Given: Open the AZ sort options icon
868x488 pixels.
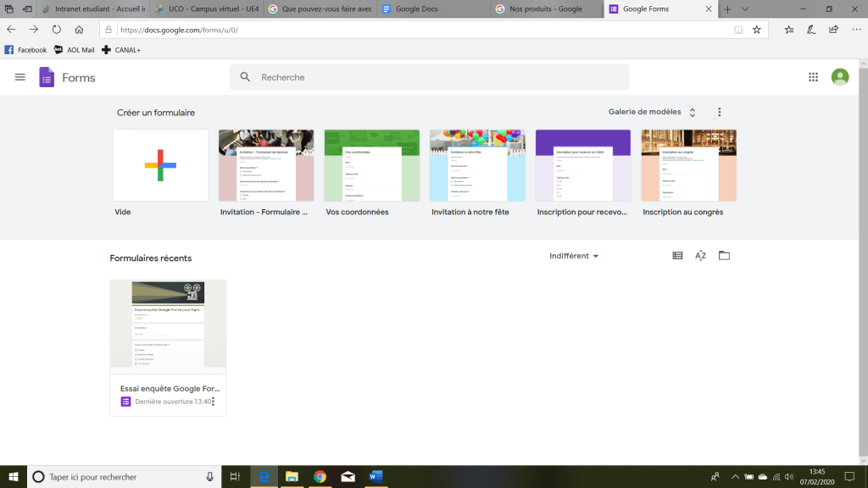Looking at the screenshot, I should 700,256.
